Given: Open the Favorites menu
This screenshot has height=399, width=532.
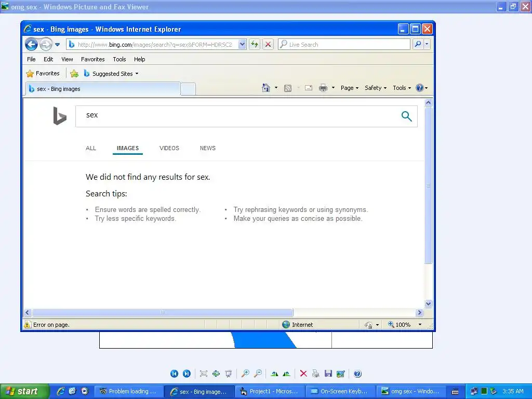Looking at the screenshot, I should coord(92,59).
